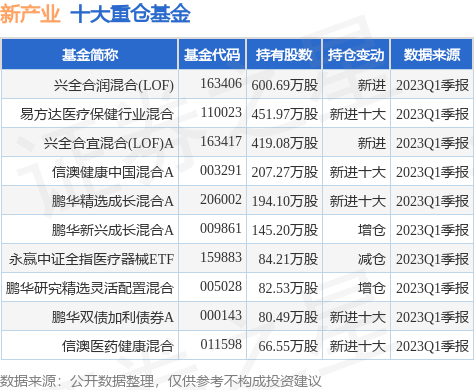Click fund code 163417
The image size is (474, 390).
click(x=221, y=141)
